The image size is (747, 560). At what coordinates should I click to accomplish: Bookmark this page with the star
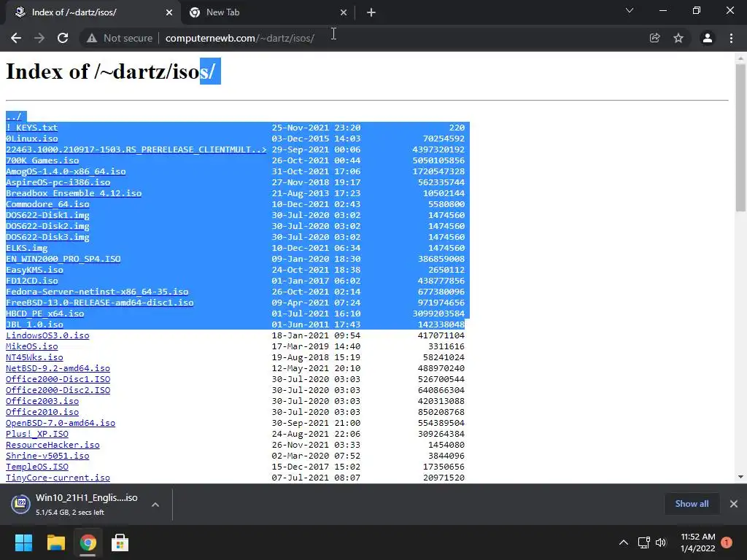click(x=678, y=38)
